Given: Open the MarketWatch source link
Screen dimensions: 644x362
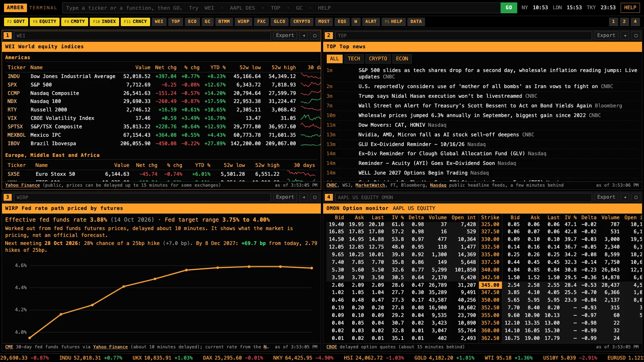Looking at the screenshot, I should click(370, 185).
